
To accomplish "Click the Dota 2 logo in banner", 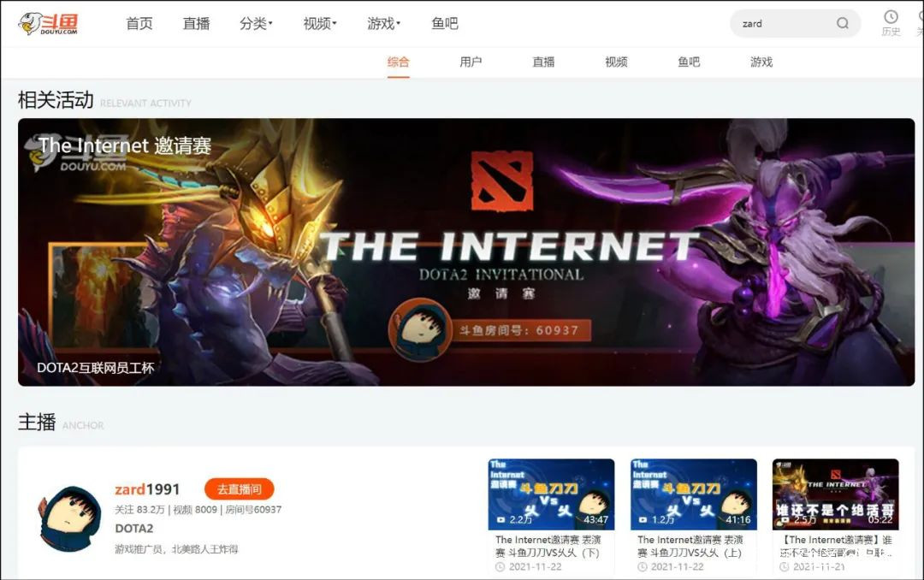I will [x=502, y=181].
